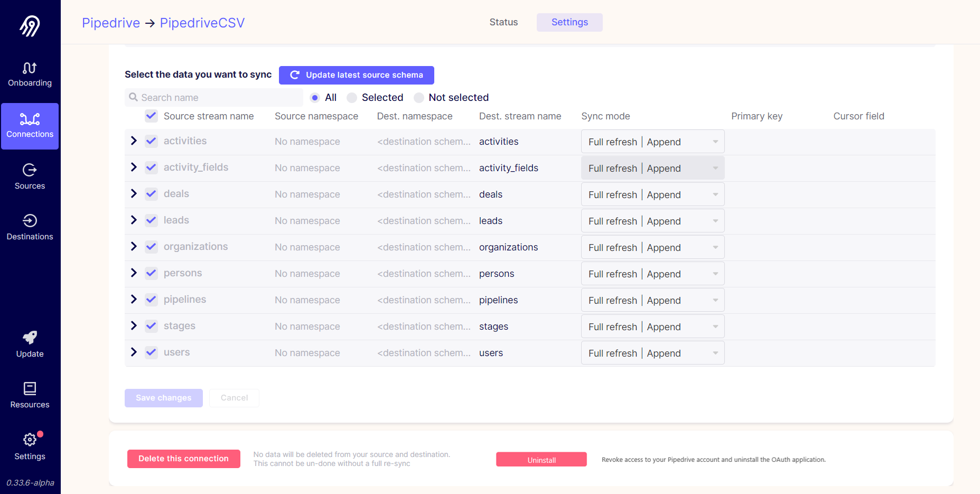Open the Pipedrive source link

[x=111, y=23]
